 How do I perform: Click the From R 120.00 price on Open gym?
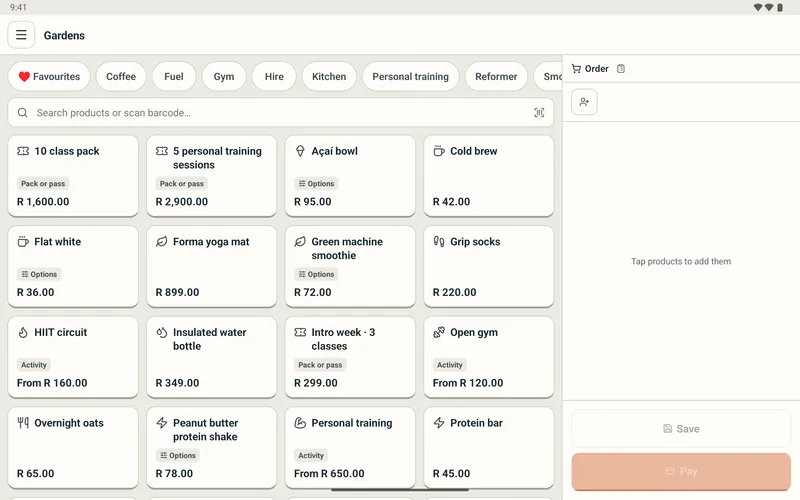tap(468, 383)
